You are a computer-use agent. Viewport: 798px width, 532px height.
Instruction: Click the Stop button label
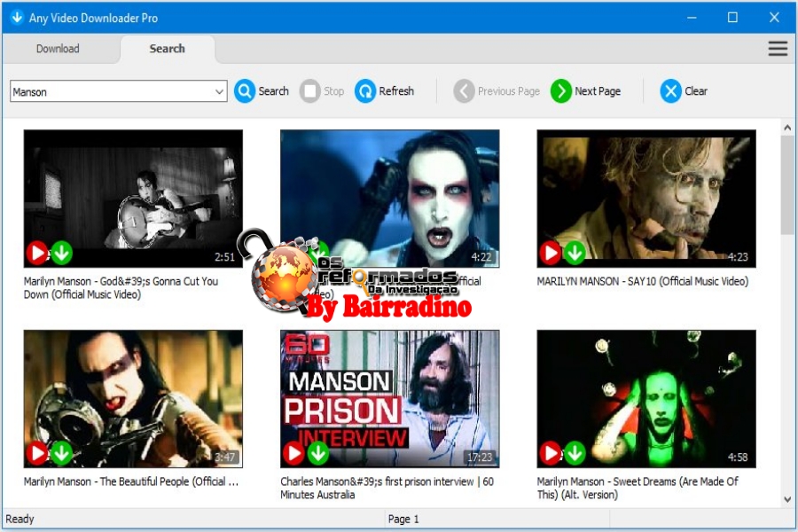[334, 91]
